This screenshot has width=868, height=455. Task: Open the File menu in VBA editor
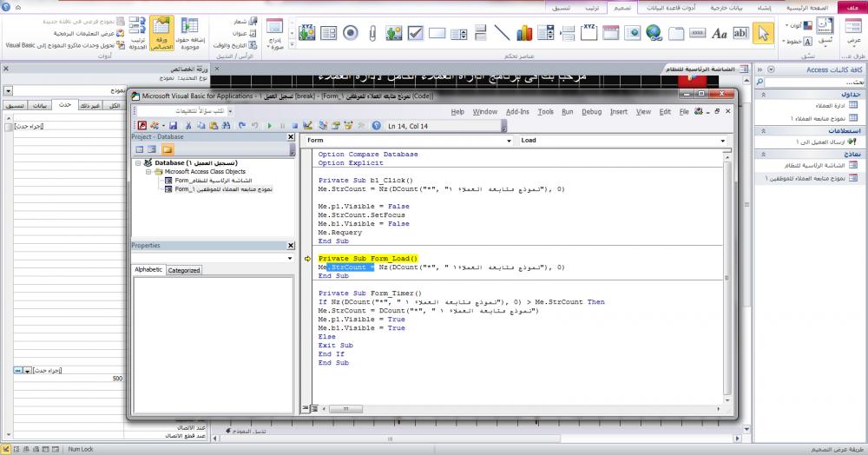coord(684,112)
